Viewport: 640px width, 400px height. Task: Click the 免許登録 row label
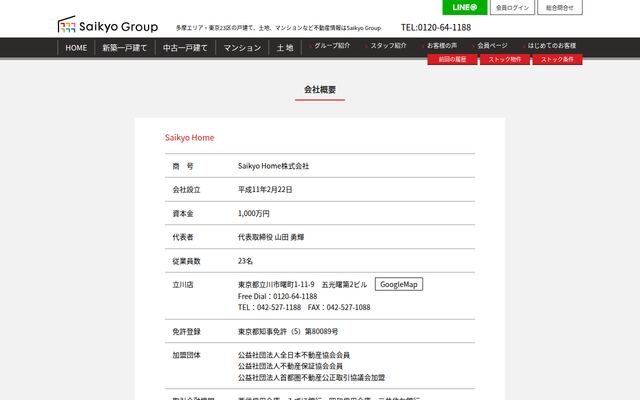pos(187,331)
